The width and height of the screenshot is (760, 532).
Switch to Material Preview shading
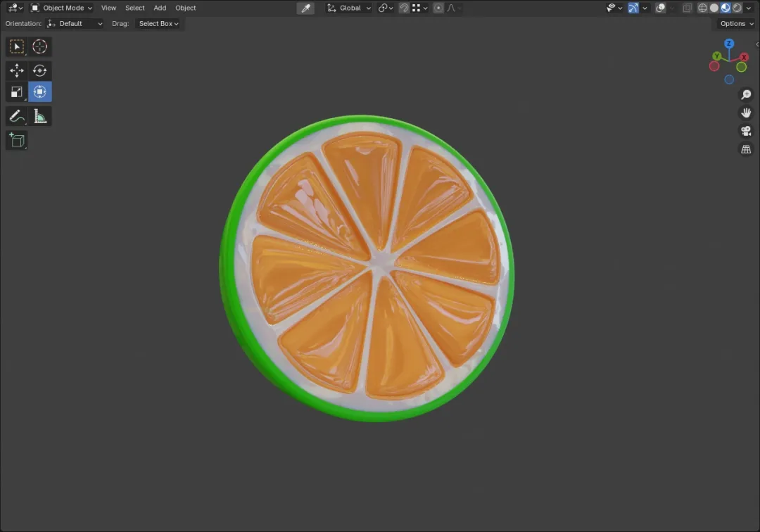point(726,8)
